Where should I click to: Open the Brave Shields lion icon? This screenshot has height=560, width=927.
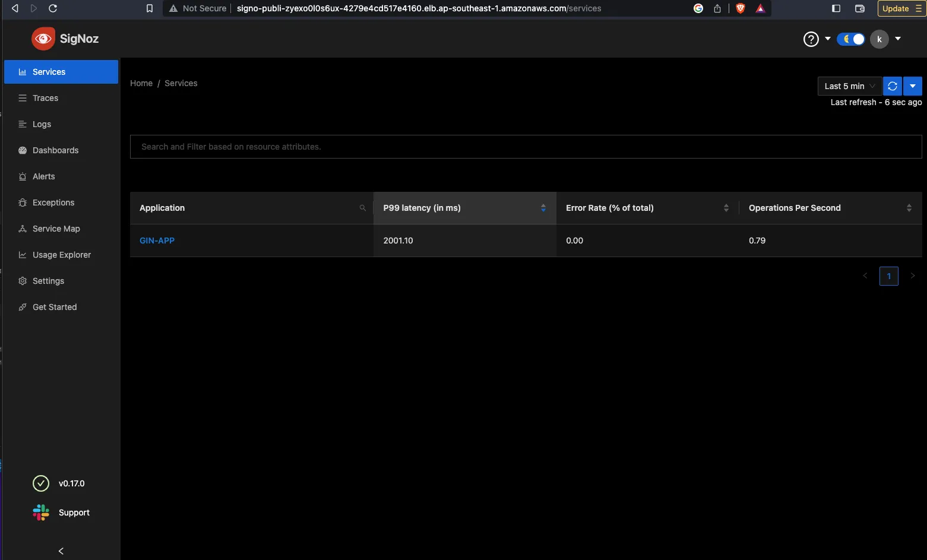(740, 8)
